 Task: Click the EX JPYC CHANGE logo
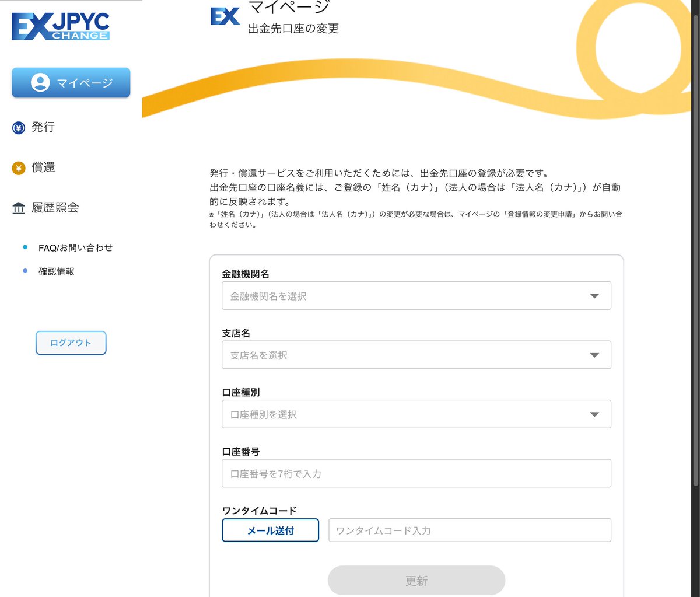point(61,26)
